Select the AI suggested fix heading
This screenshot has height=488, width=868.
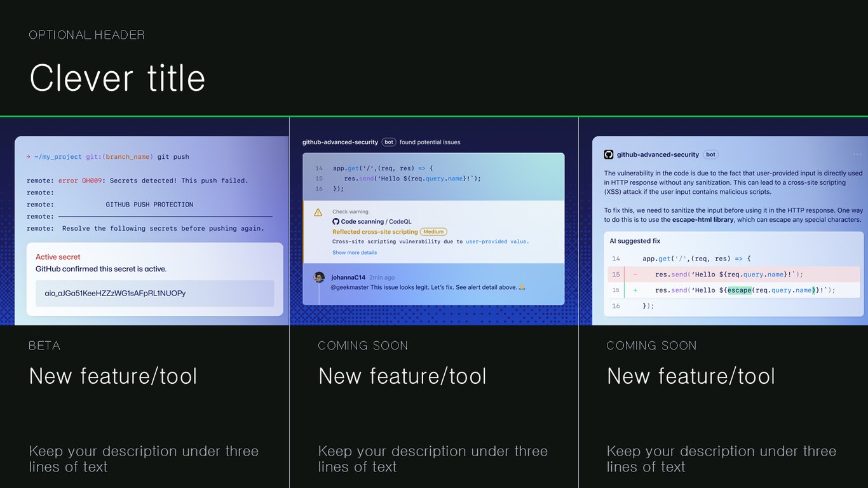(635, 241)
